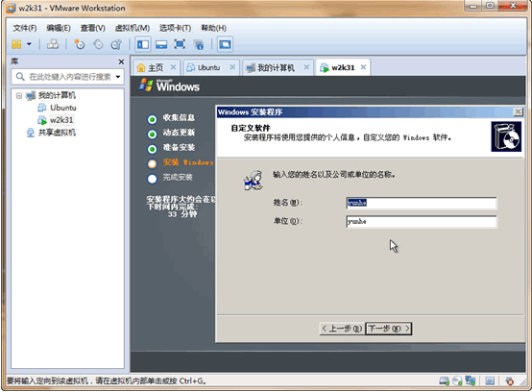The width and height of the screenshot is (532, 392).
Task: Click the Unity mode toolbar icon
Action: click(198, 44)
